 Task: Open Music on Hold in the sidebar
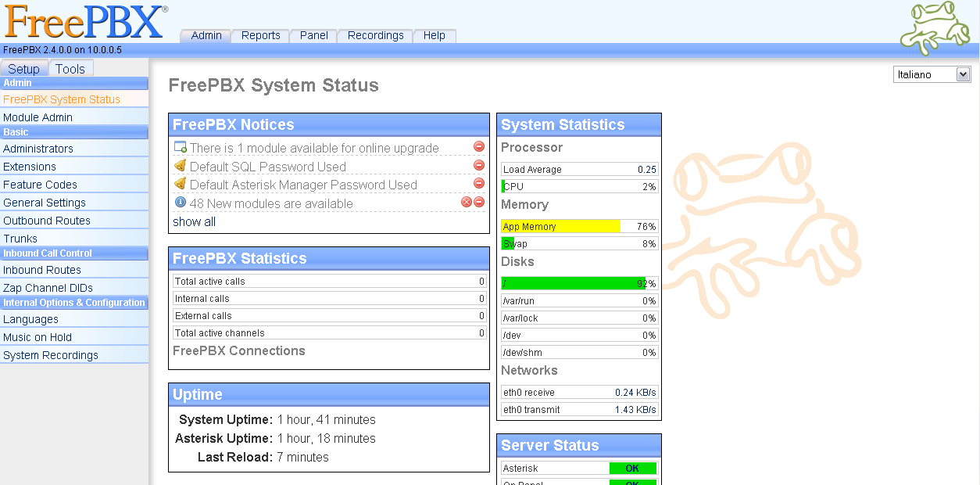[x=74, y=337]
